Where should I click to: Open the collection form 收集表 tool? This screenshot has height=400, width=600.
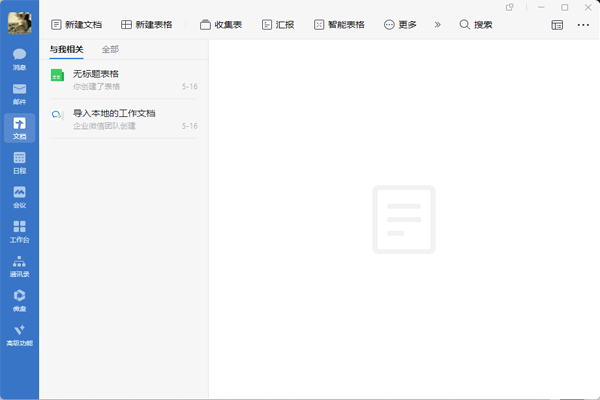coord(221,25)
